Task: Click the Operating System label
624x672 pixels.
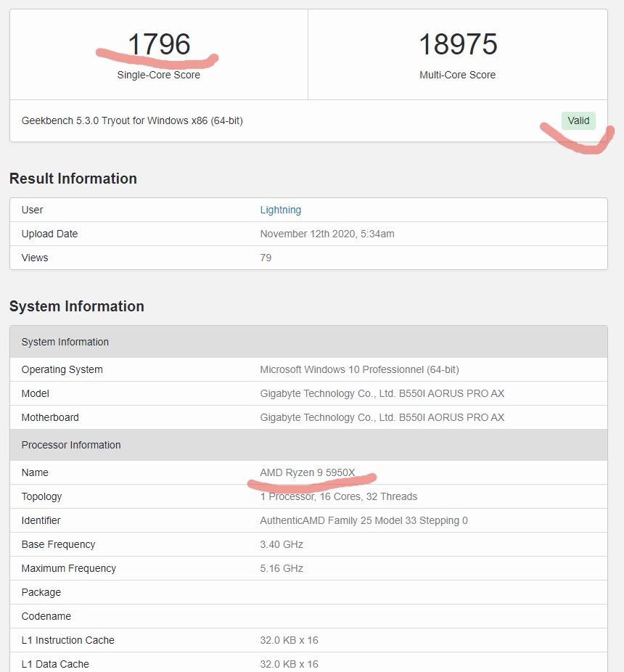Action: [62, 370]
